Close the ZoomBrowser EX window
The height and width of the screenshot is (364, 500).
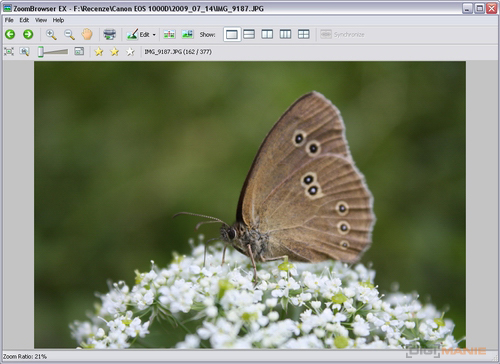(x=491, y=8)
